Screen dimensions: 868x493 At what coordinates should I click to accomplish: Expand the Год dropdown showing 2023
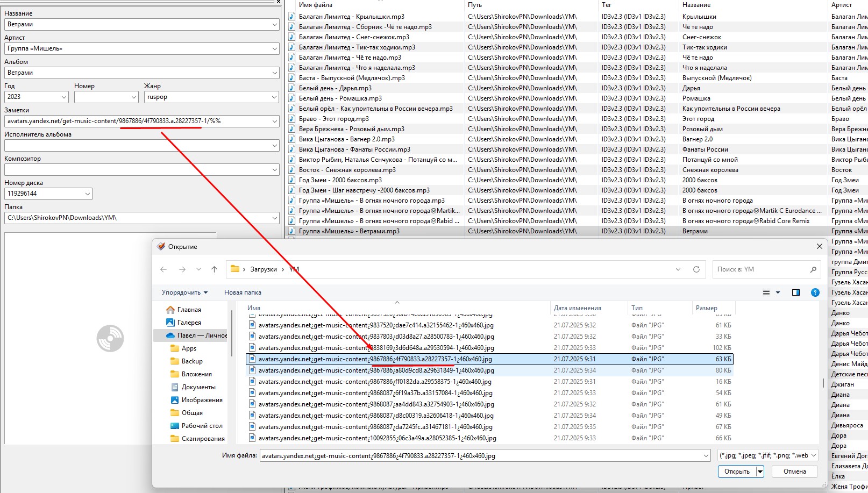coord(64,97)
